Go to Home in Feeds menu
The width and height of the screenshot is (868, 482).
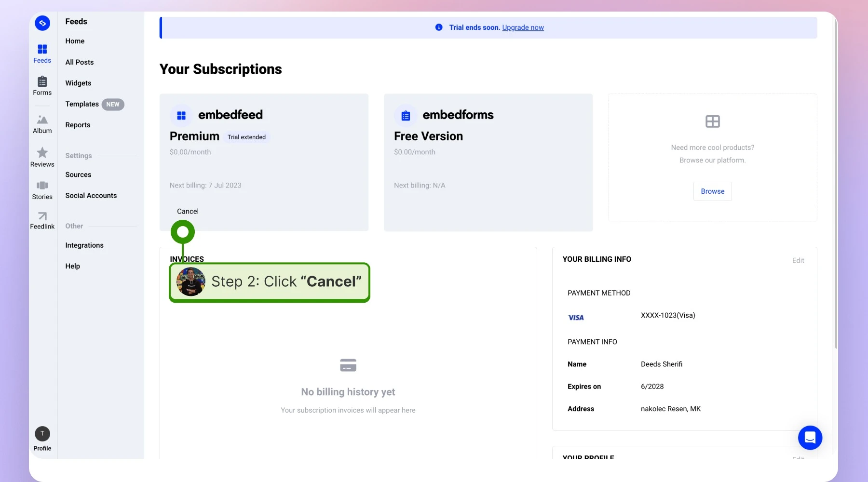coord(75,41)
